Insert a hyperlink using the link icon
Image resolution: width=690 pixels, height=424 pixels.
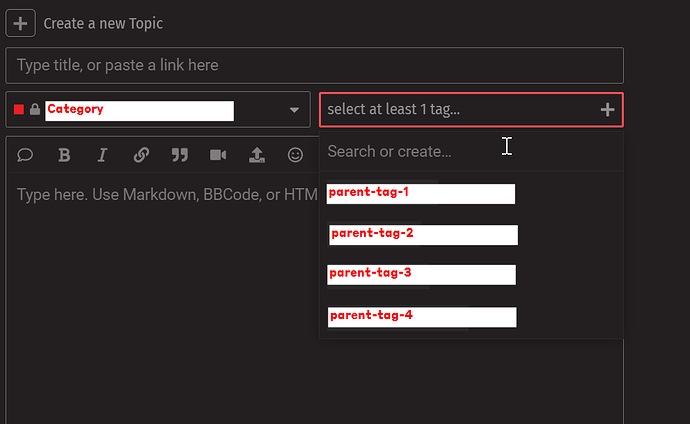coord(141,155)
